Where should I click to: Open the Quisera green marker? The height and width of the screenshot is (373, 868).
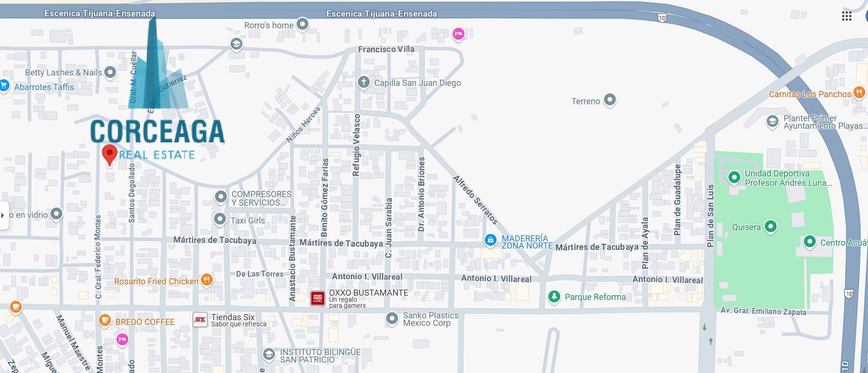click(770, 226)
